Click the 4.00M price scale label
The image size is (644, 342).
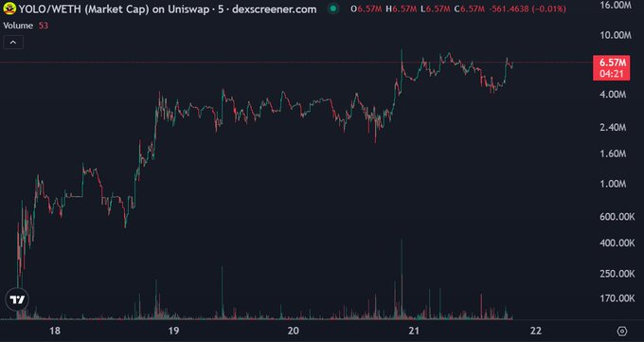pos(613,95)
